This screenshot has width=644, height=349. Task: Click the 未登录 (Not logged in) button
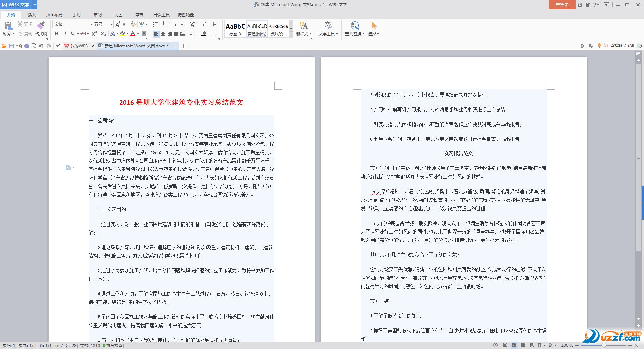tap(562, 5)
